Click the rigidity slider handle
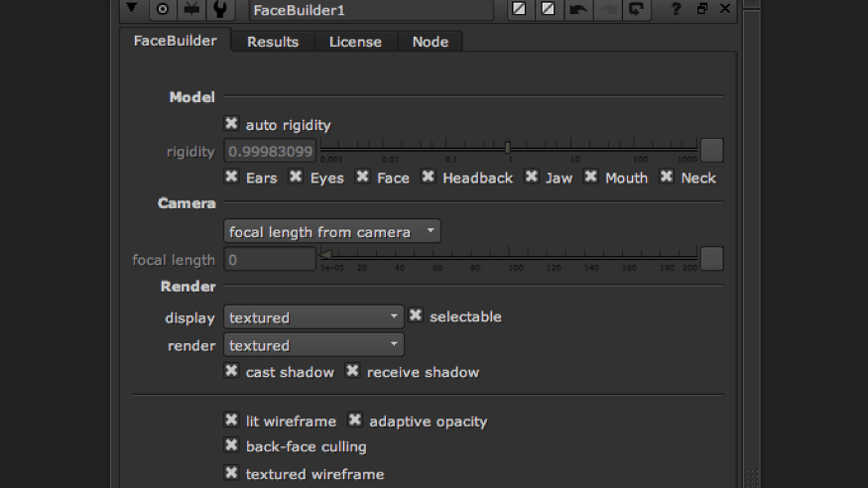Screen dimensions: 868x488 coord(507,147)
